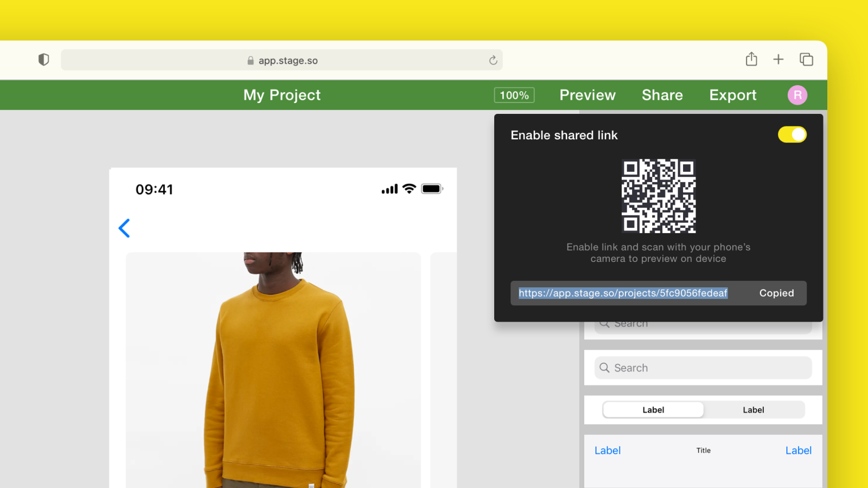Click the privacy shield icon in browser toolbar
868x488 pixels.
point(44,60)
